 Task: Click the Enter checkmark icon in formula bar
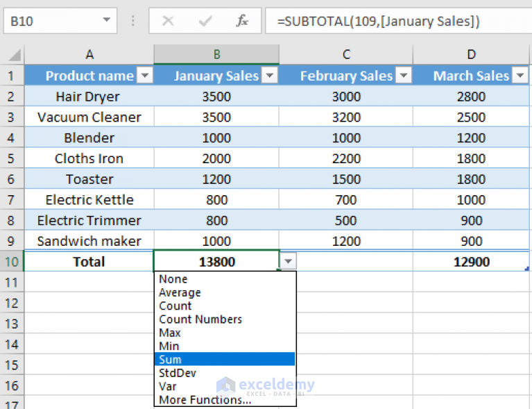tap(205, 21)
